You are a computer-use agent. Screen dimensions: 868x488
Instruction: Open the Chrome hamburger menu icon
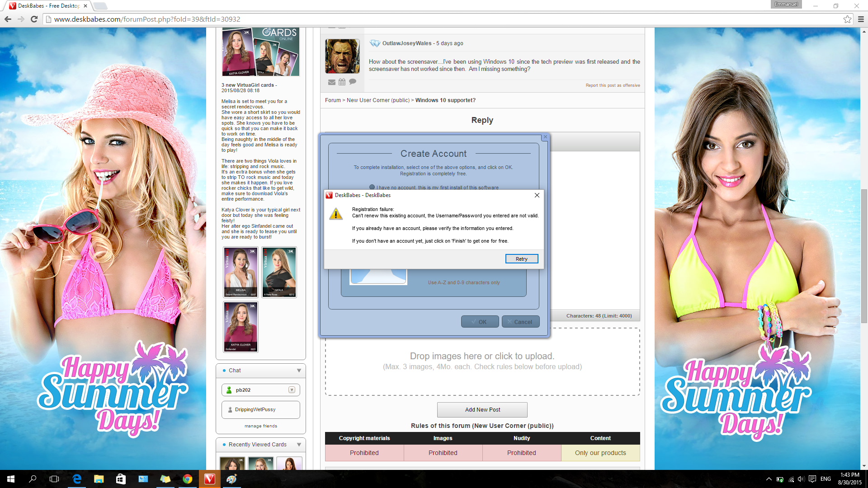tap(861, 19)
